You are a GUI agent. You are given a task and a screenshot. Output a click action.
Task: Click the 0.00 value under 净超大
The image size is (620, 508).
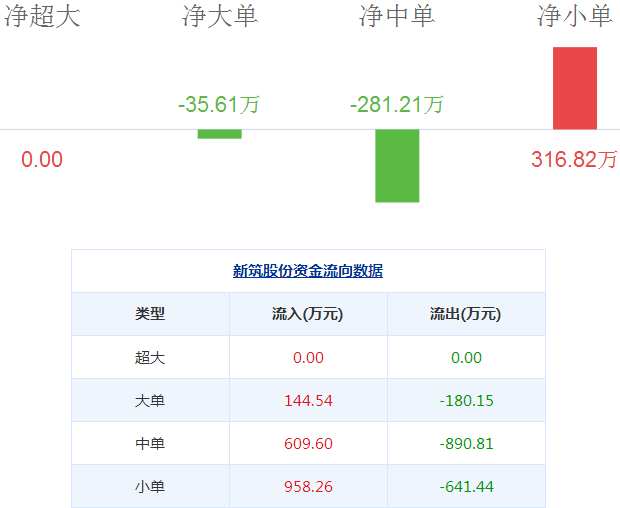42,159
